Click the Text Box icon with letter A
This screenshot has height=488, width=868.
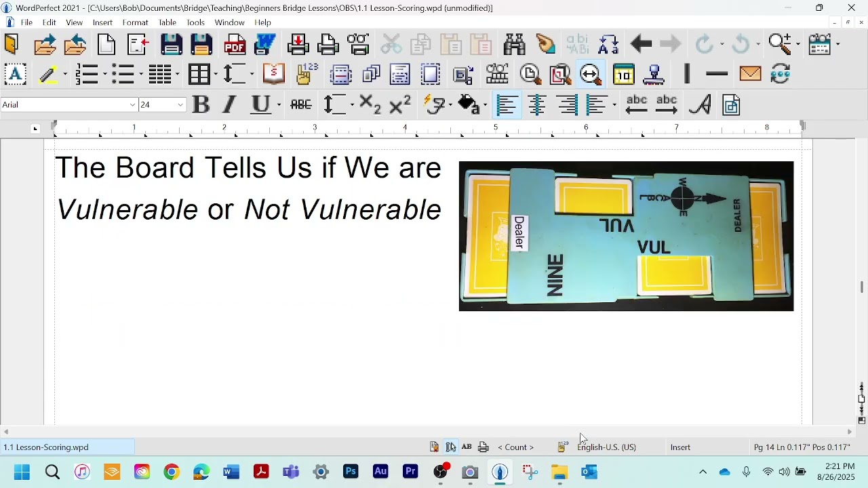click(15, 74)
